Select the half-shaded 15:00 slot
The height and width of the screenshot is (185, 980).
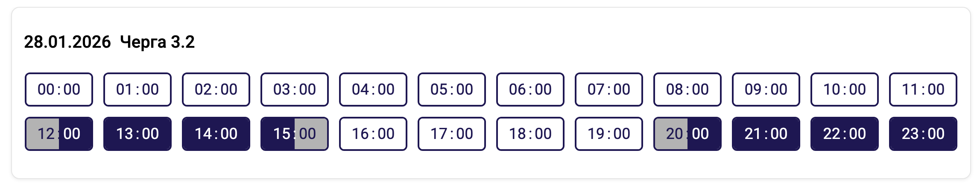click(295, 134)
